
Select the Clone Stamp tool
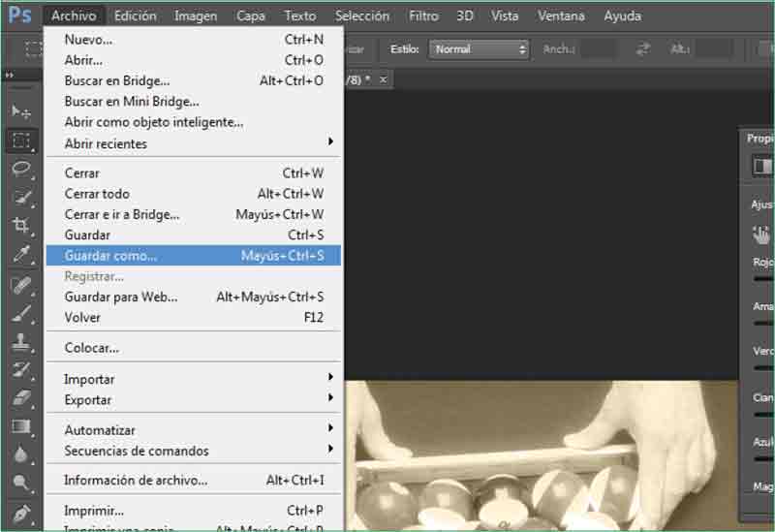point(21,342)
